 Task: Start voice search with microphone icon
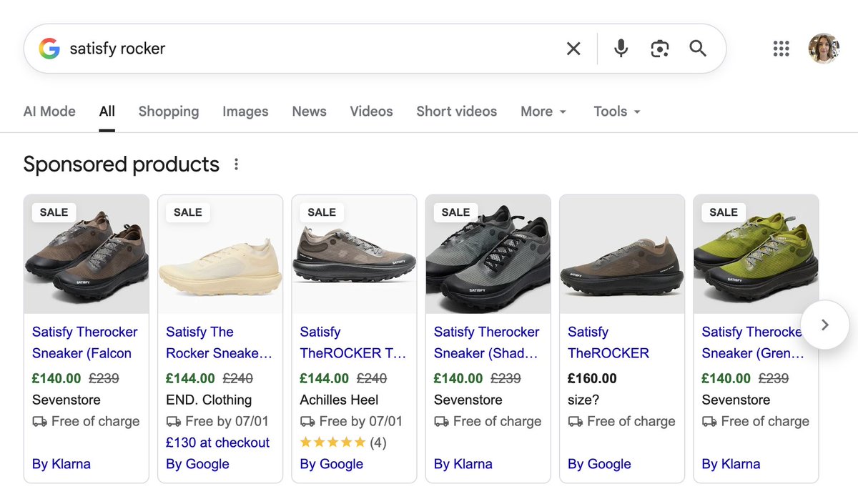click(621, 49)
